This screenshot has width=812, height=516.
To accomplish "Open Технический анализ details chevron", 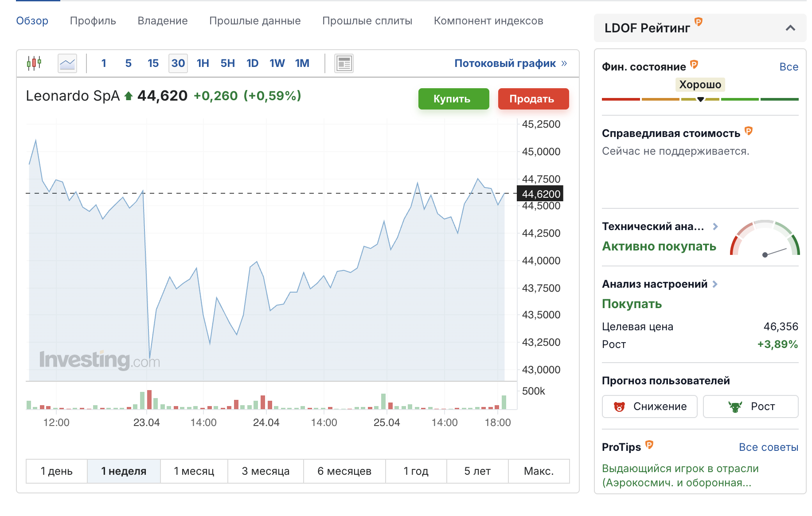I will point(715,227).
